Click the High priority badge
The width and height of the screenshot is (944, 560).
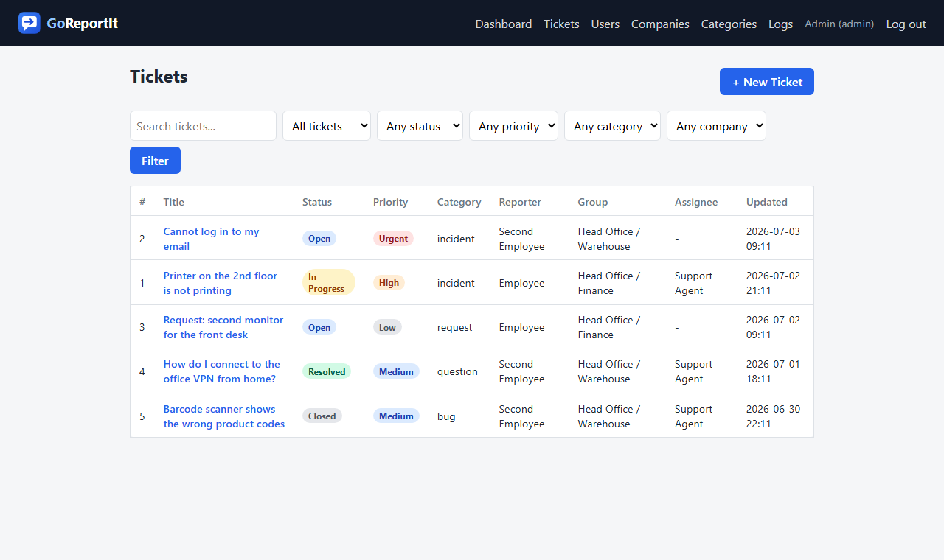(389, 283)
